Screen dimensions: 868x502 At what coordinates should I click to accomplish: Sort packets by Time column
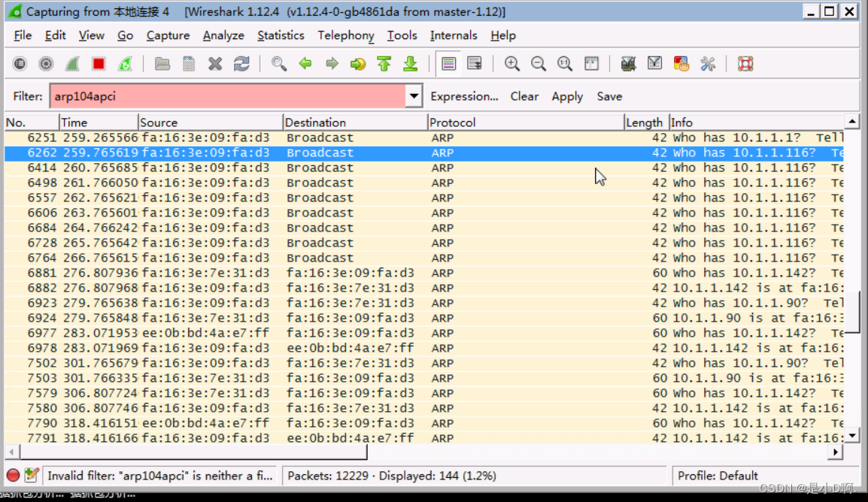[99, 122]
